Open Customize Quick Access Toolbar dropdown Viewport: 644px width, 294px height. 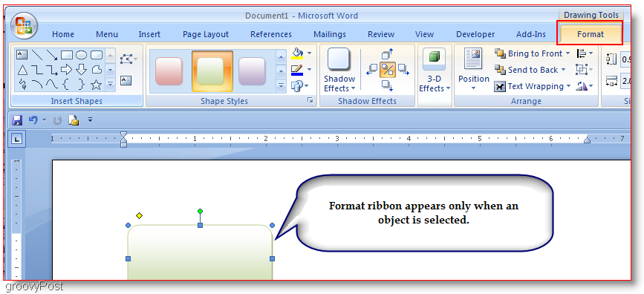tap(90, 120)
